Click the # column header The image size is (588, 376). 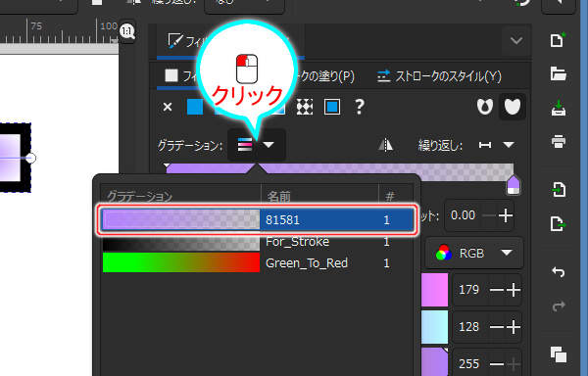[x=390, y=196]
